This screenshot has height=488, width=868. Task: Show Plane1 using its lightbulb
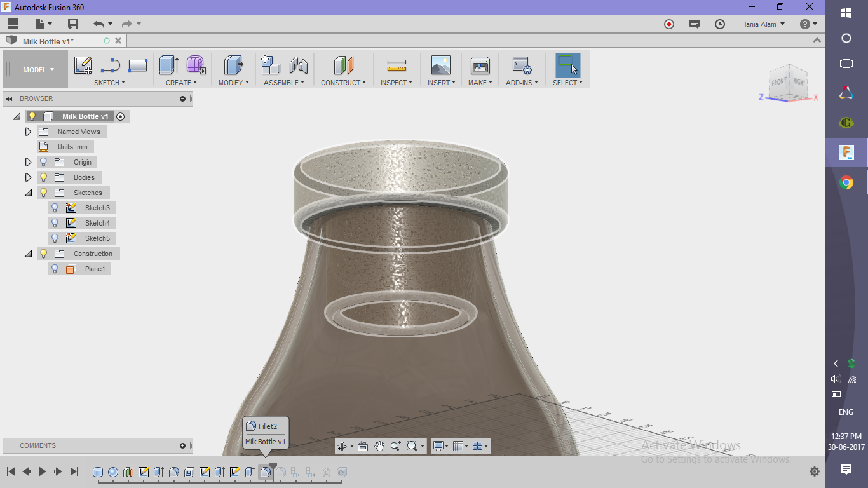pos(55,269)
